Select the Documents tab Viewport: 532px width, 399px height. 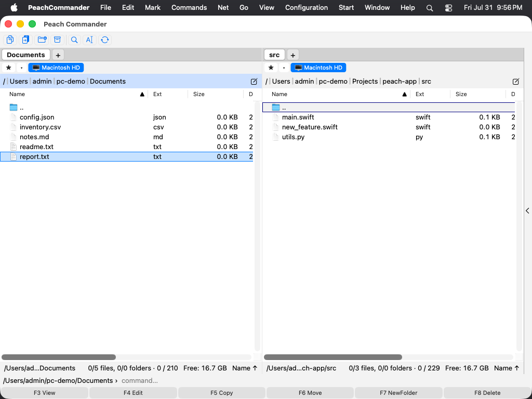pyautogui.click(x=26, y=55)
